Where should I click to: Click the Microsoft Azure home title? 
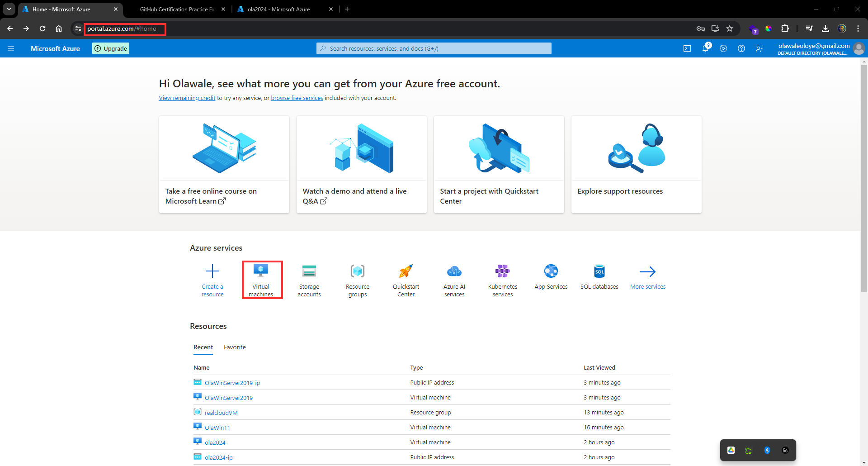pyautogui.click(x=55, y=48)
